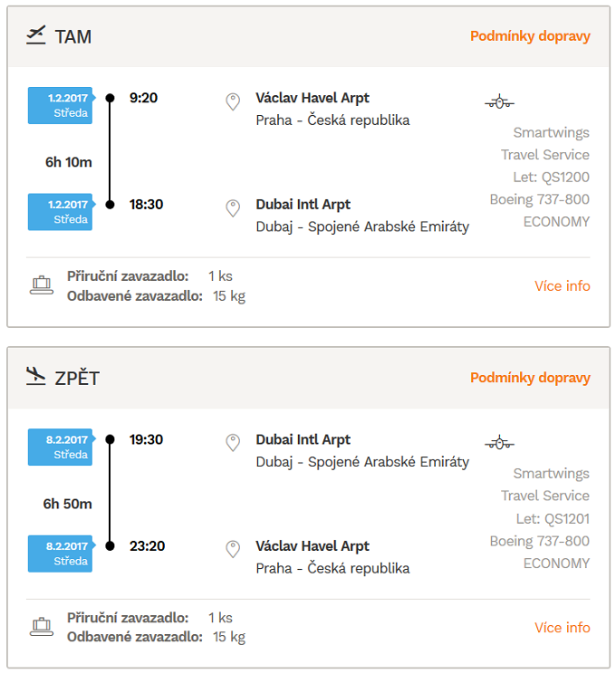Click the location pin for return arrival Václav Havel Arpt
Image resolution: width=616 pixels, height=674 pixels.
pyautogui.click(x=233, y=549)
